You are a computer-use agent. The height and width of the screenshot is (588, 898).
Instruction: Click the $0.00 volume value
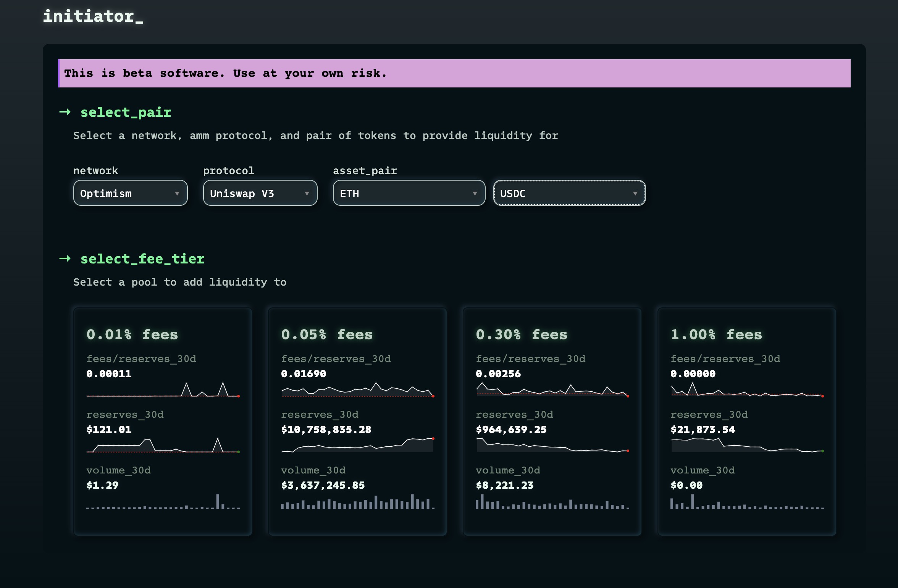686,485
